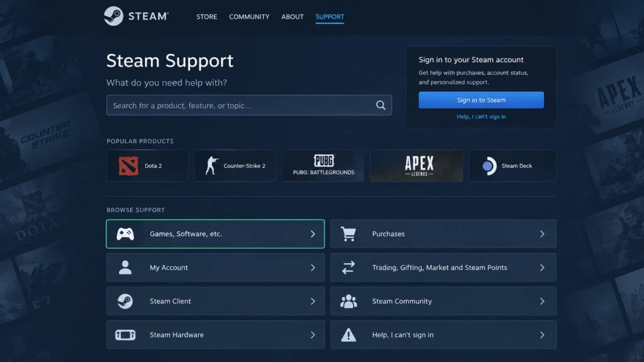Go to the ABOUT page

(292, 17)
